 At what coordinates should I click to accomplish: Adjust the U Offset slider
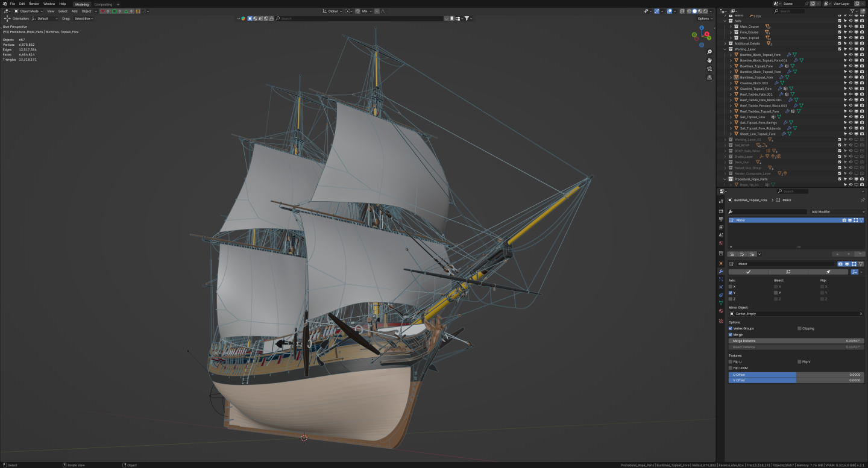pos(796,375)
